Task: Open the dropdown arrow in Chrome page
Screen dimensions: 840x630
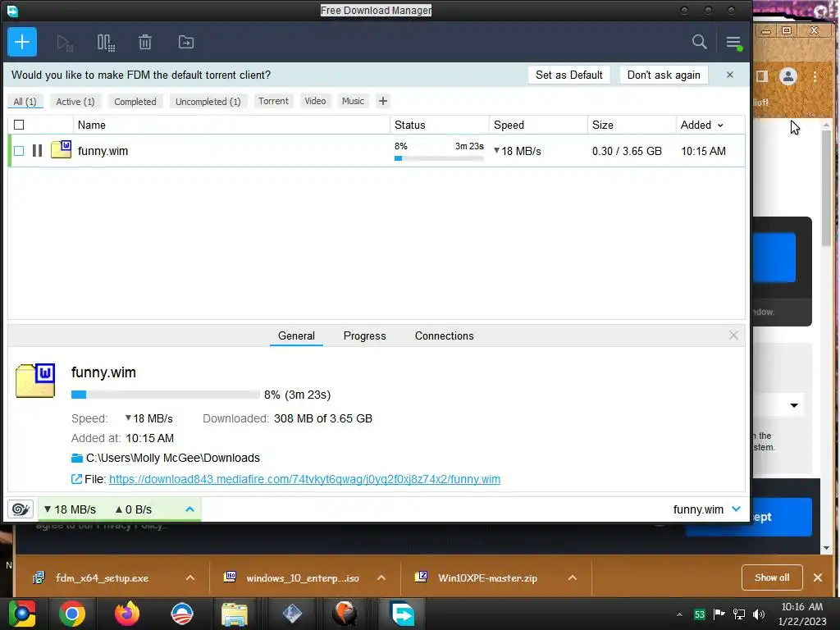Action: pos(794,405)
